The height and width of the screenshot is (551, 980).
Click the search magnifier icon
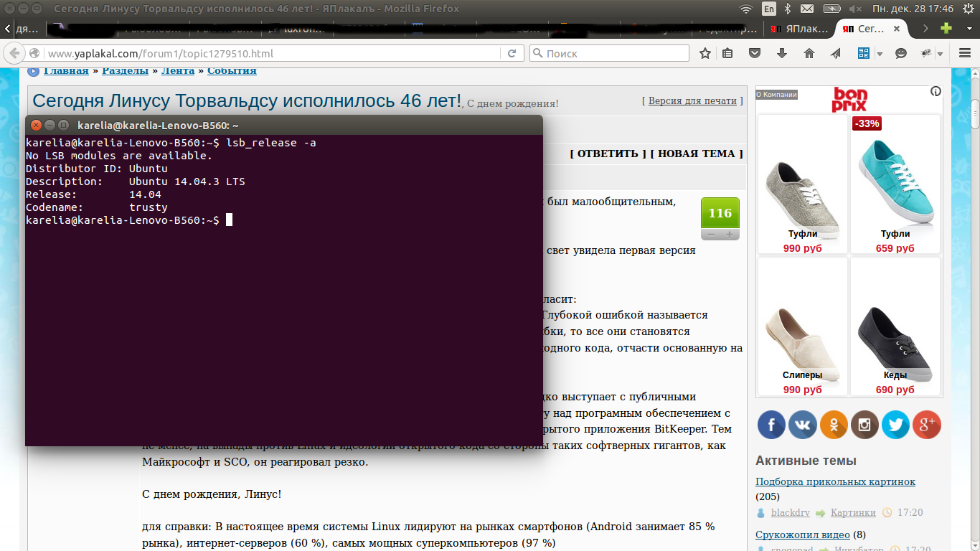[x=537, y=54]
